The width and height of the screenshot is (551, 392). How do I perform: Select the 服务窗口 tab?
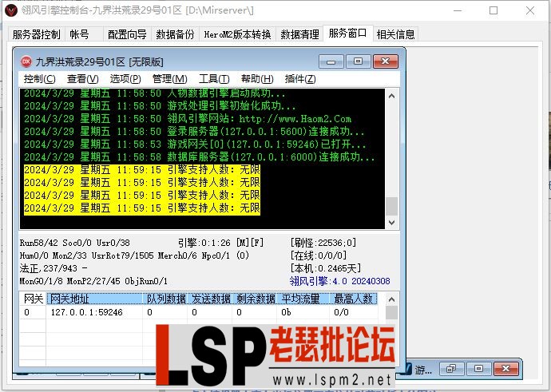347,33
